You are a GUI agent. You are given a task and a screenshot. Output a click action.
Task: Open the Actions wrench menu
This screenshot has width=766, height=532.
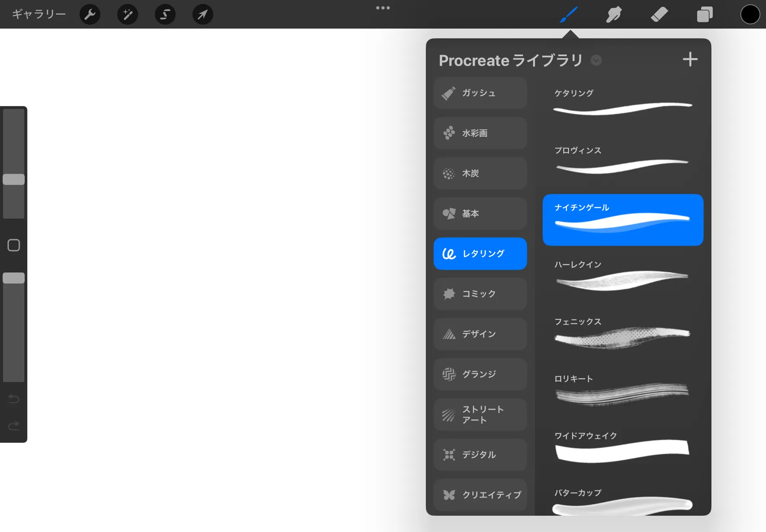pos(90,14)
